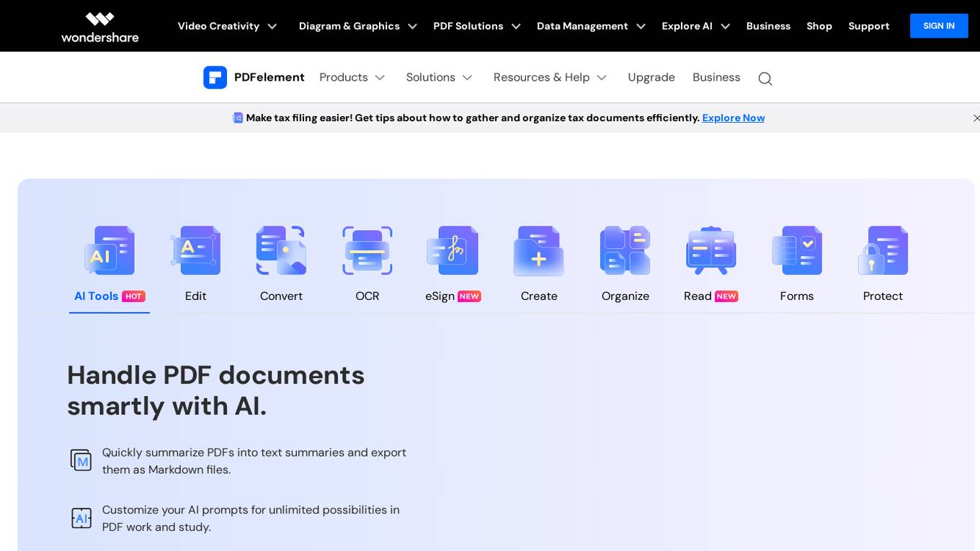
Task: Expand the Data Management menu
Action: tap(591, 26)
